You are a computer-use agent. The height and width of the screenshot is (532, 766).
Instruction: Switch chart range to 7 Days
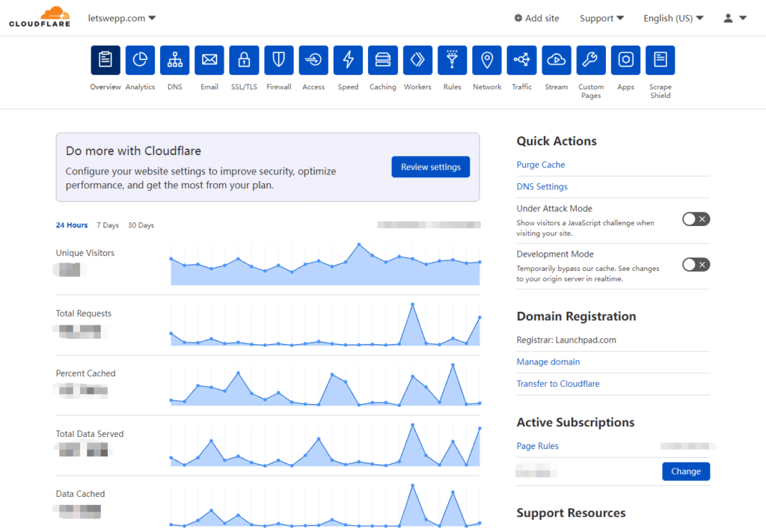(x=108, y=225)
